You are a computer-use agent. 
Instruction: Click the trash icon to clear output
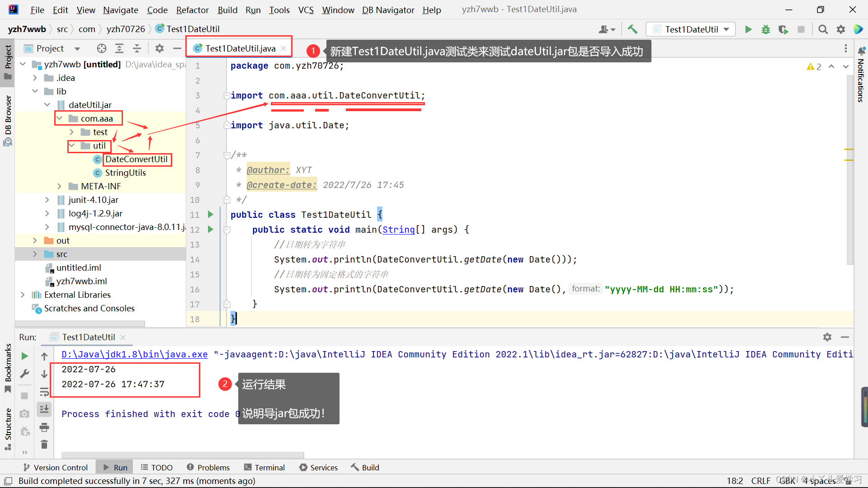(x=44, y=445)
